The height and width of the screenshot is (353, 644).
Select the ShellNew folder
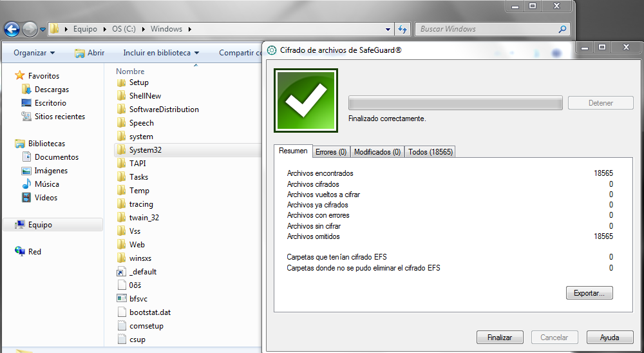pos(145,96)
